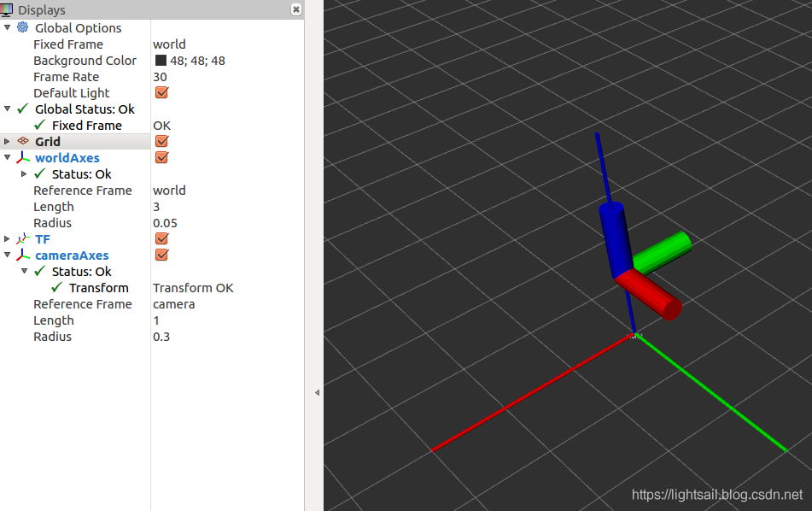Viewport: 812px width, 511px height.
Task: Click the Grid display icon
Action: tap(23, 141)
